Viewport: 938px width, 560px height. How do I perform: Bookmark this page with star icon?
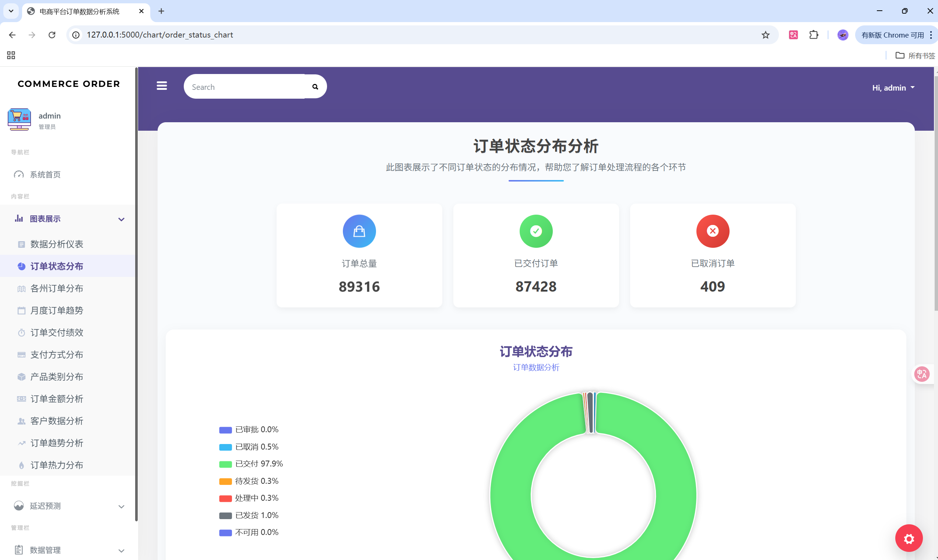765,35
